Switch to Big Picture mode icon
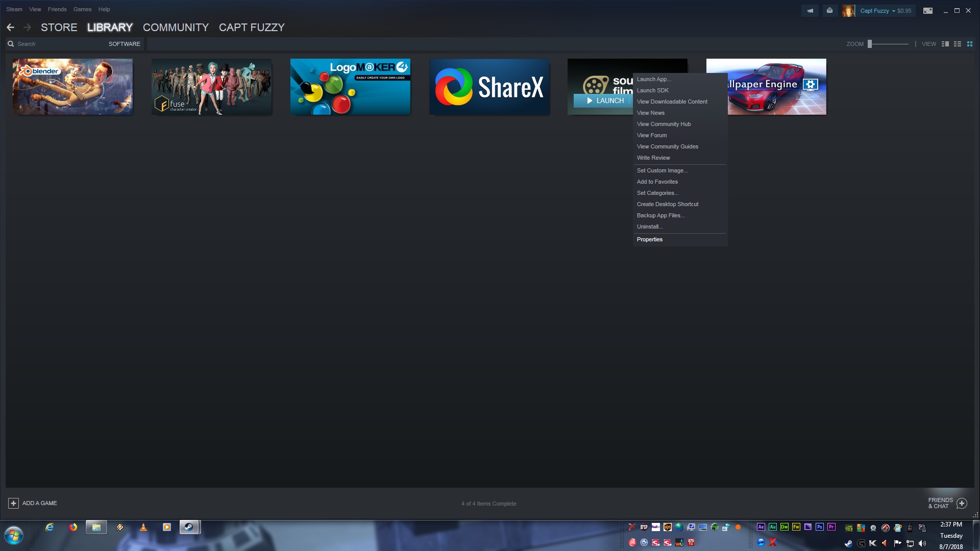The image size is (980, 551). point(928,11)
